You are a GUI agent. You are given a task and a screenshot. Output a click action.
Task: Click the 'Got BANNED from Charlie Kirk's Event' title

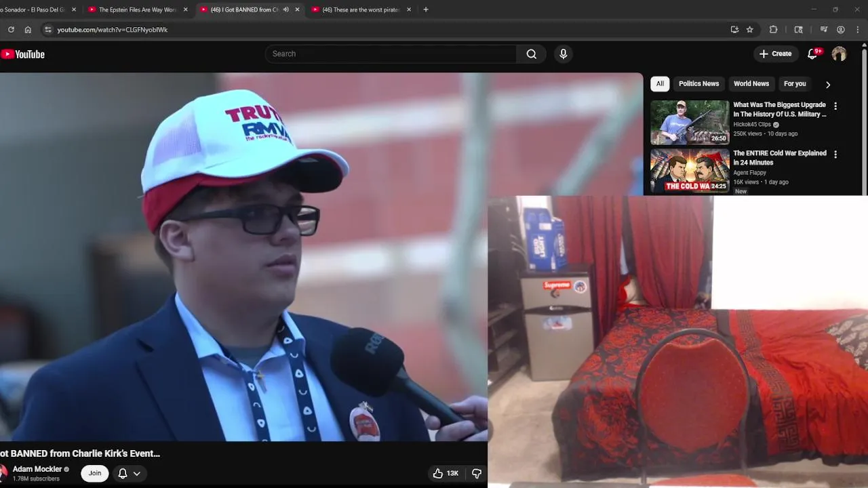pyautogui.click(x=80, y=453)
